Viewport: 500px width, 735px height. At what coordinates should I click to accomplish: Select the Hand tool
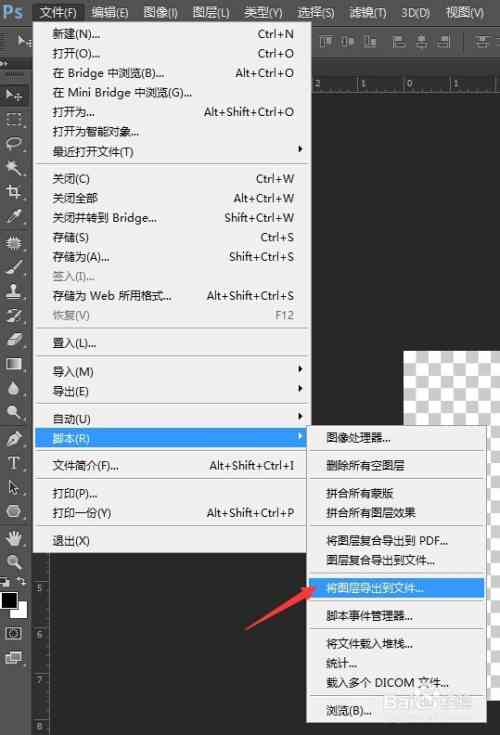pyautogui.click(x=14, y=538)
